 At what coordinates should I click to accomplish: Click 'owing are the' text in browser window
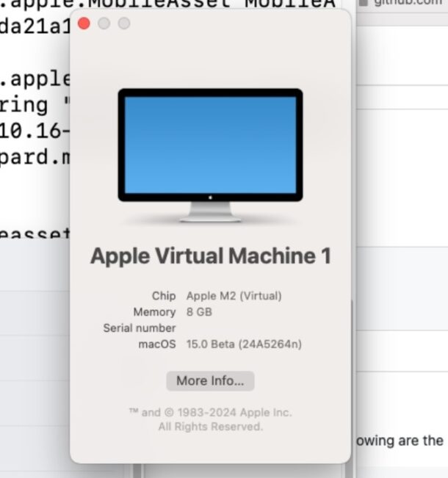400,441
